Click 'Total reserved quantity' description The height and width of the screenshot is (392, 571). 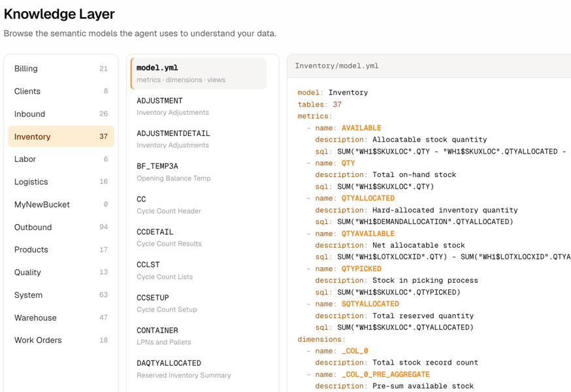pos(423,316)
